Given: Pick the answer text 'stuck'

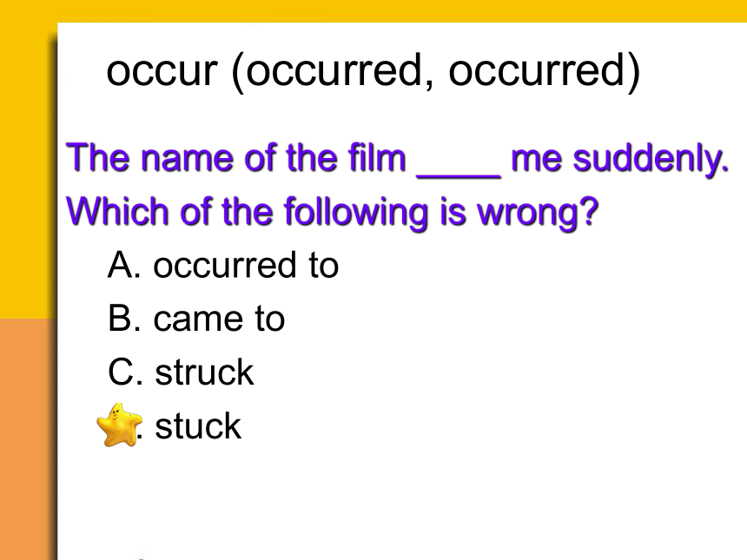Looking at the screenshot, I should (x=198, y=426).
